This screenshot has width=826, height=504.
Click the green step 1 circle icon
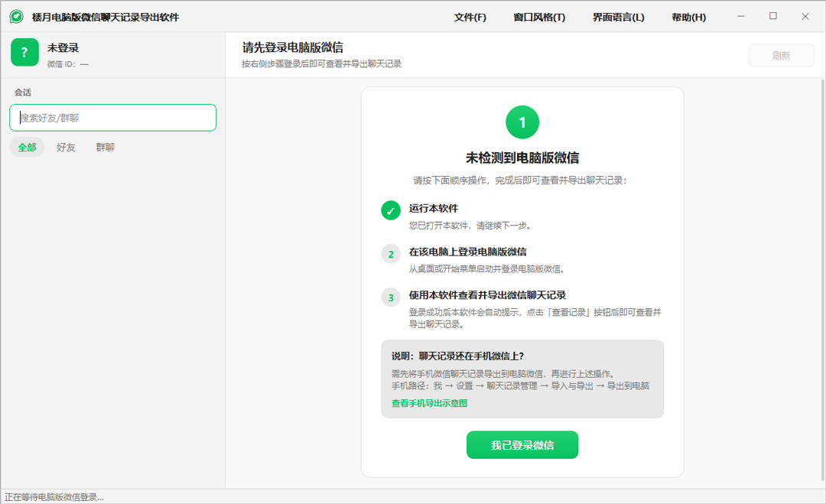(522, 122)
